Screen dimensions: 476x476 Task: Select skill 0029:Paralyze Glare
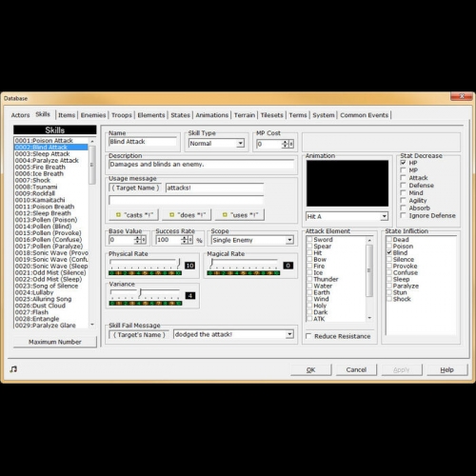[x=50, y=326]
